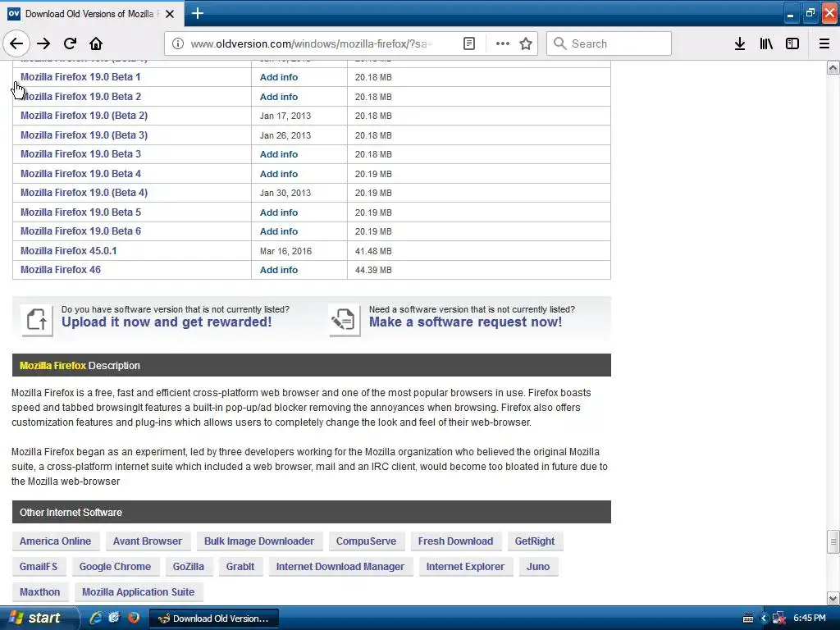Open the Library icon

(766, 43)
